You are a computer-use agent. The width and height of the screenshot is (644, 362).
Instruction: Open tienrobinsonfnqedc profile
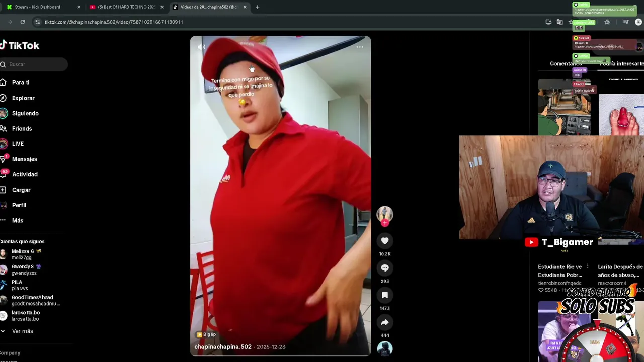pyautogui.click(x=559, y=283)
